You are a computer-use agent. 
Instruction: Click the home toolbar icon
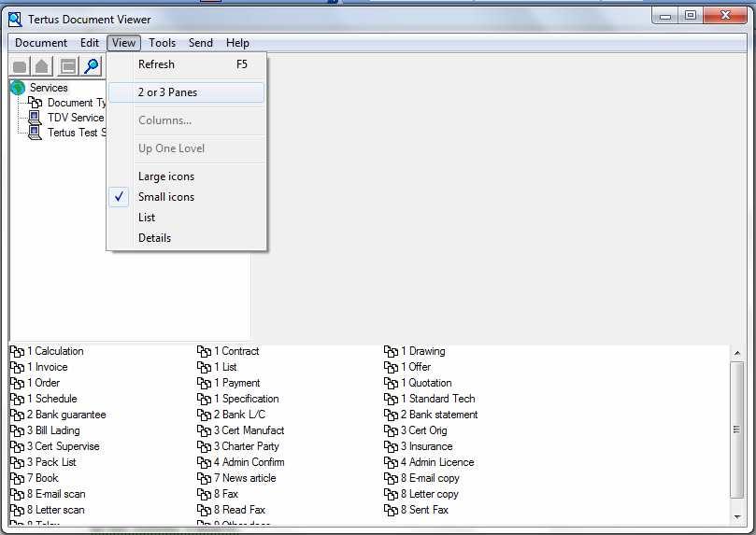tap(42, 66)
